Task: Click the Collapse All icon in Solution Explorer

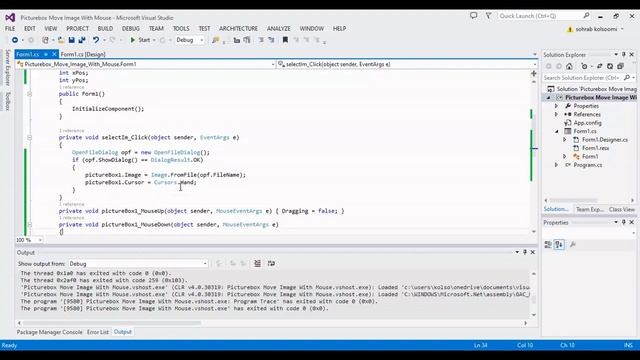Action: coord(620,66)
